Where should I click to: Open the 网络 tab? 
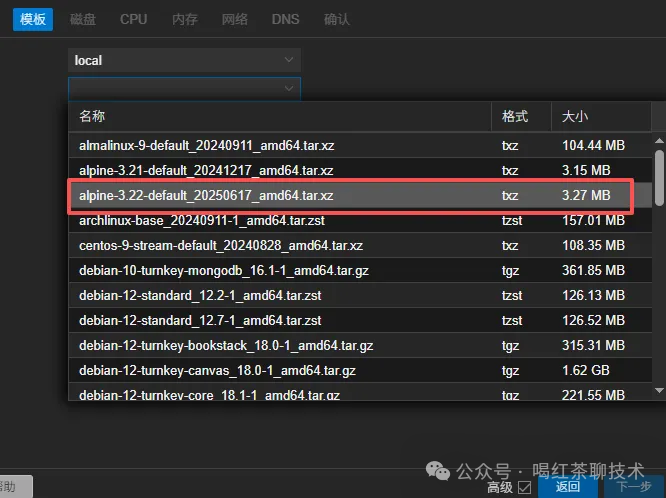click(235, 19)
